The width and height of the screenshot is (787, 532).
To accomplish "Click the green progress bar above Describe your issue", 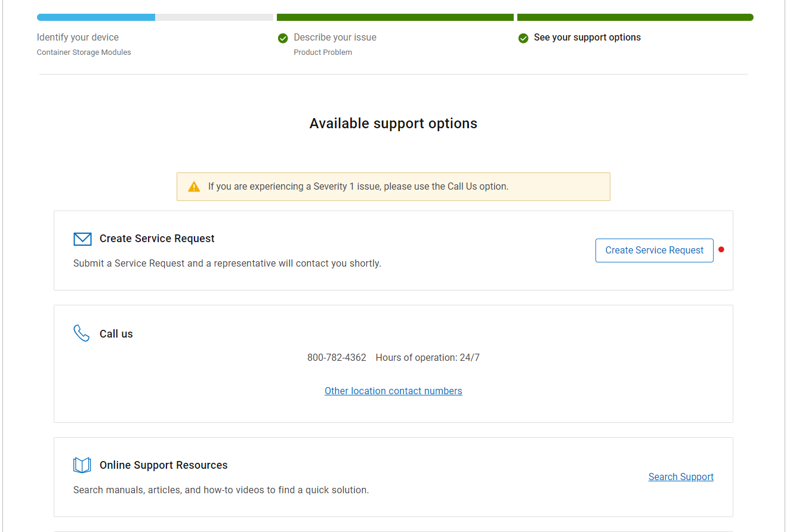I will point(394,17).
